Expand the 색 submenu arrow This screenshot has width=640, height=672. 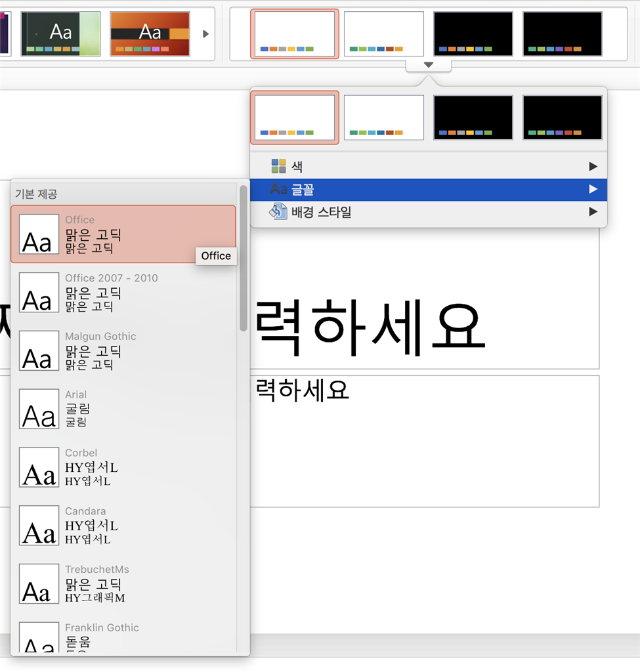(x=593, y=166)
